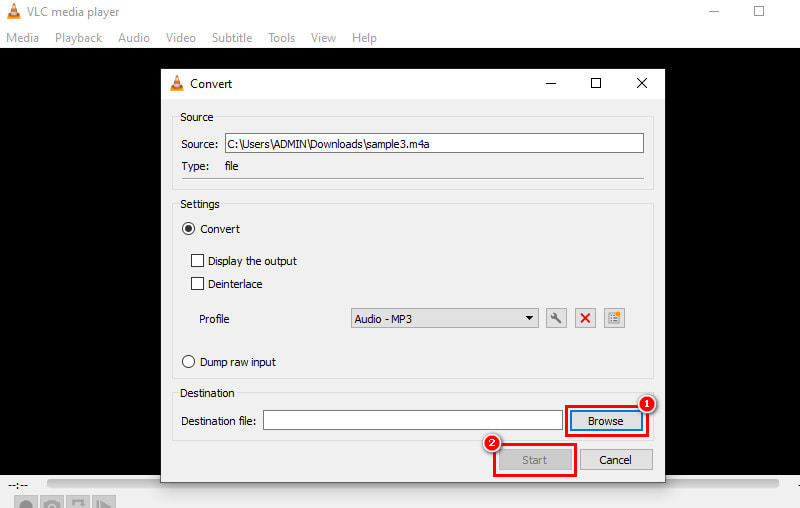Click the VLC cone icon in the main title bar
800x508 pixels.
(x=11, y=12)
